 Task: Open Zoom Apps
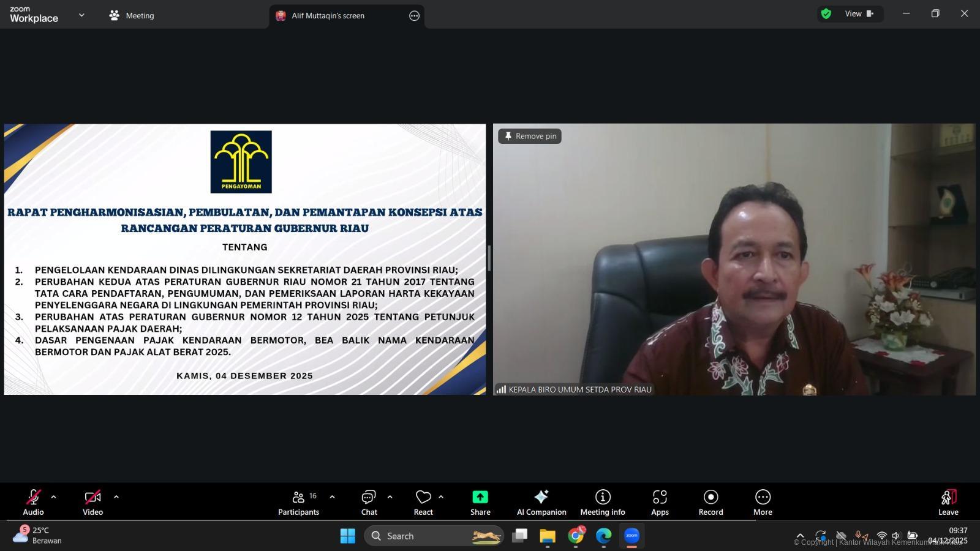(660, 502)
